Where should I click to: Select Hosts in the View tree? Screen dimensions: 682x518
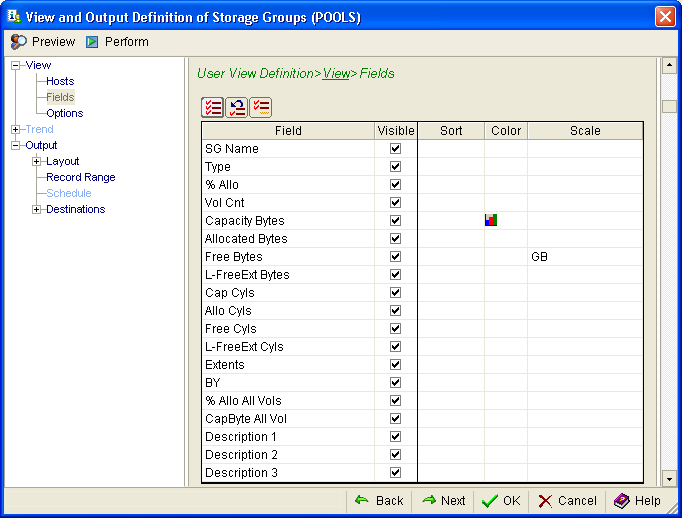coord(60,81)
